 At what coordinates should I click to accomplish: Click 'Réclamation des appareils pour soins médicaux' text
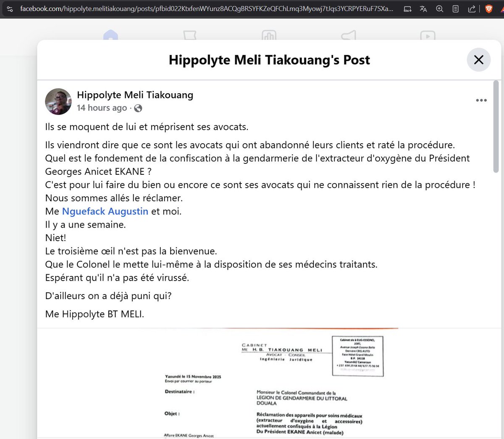[x=309, y=415]
